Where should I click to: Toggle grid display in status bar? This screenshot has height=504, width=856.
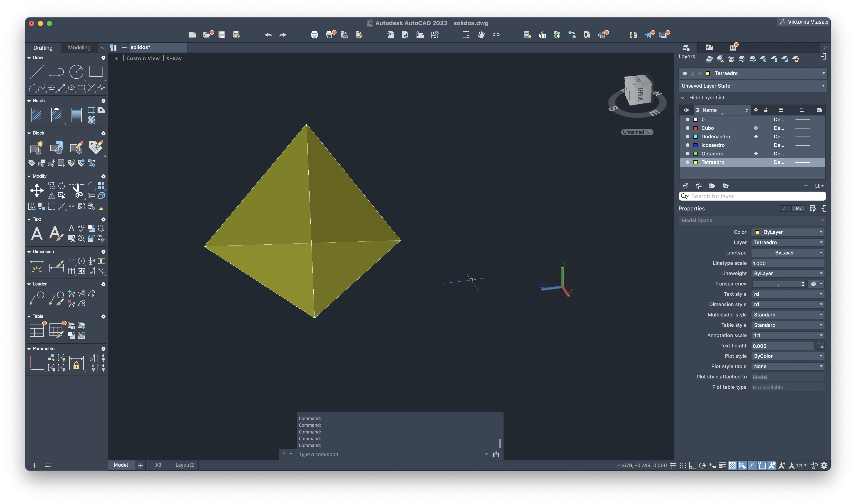click(673, 465)
